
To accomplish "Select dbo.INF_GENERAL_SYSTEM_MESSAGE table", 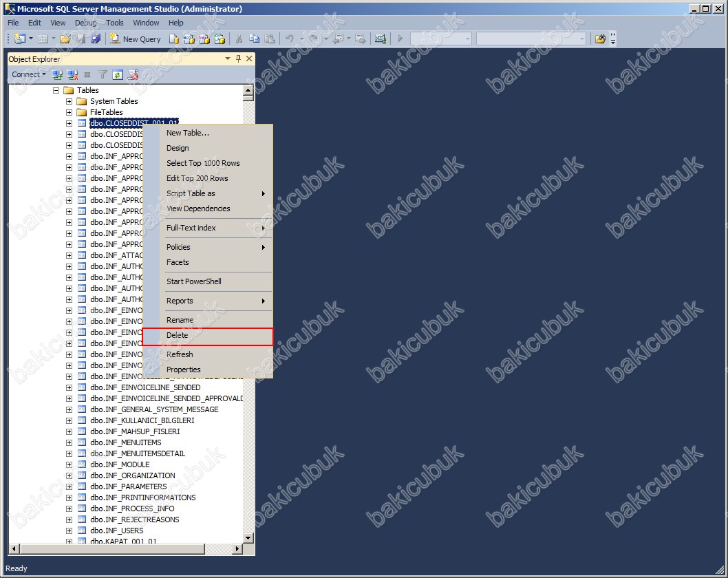I will click(154, 409).
